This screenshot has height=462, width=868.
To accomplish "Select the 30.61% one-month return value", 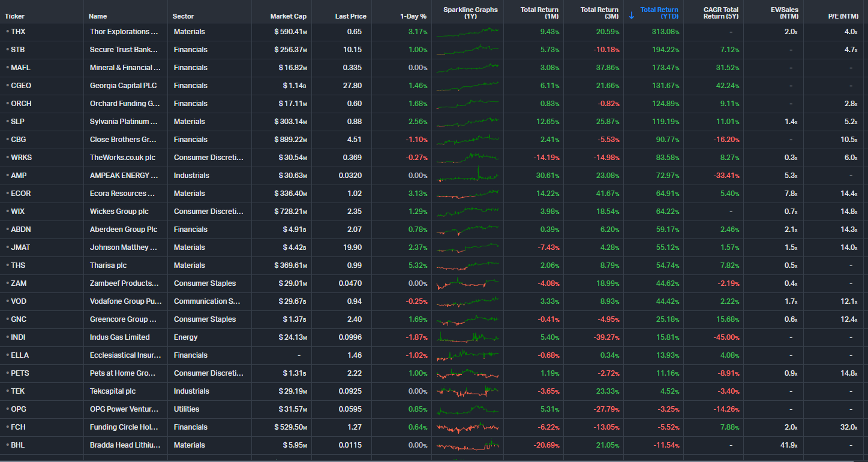I will pyautogui.click(x=548, y=176).
